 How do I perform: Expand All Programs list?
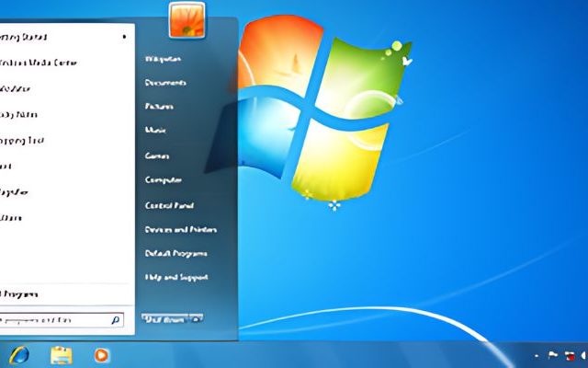(18, 294)
